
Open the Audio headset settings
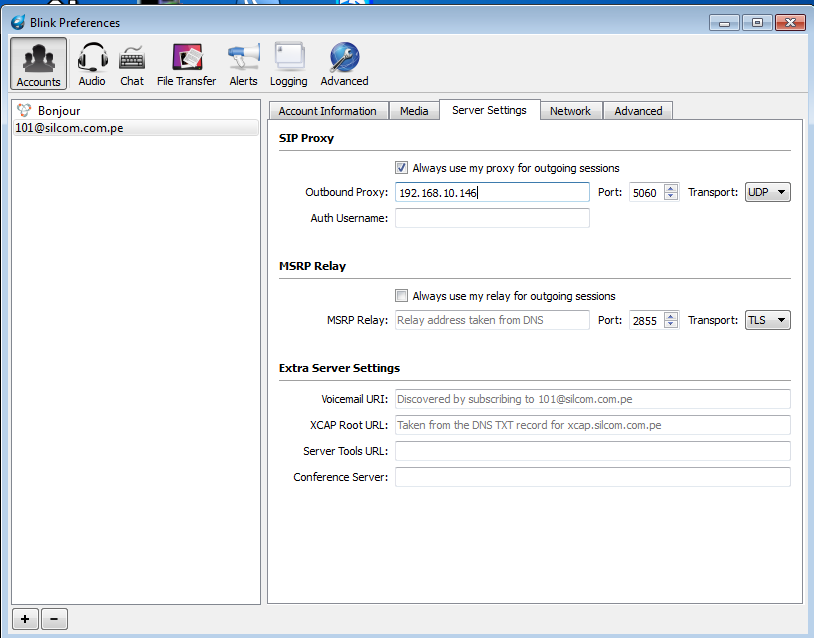coord(92,64)
